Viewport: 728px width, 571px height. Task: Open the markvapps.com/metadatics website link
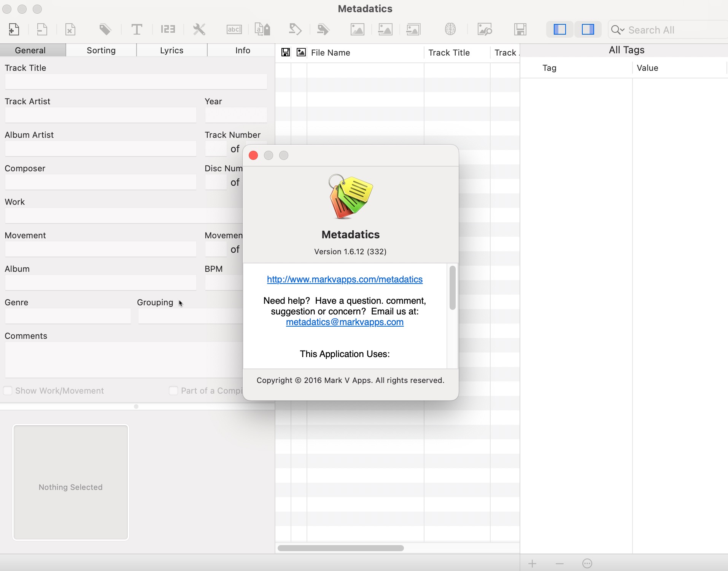(345, 279)
